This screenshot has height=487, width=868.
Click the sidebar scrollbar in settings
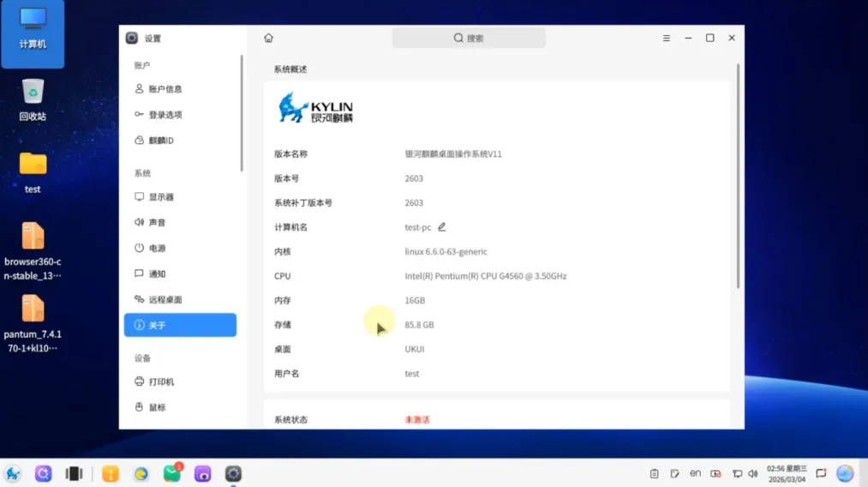point(242,113)
